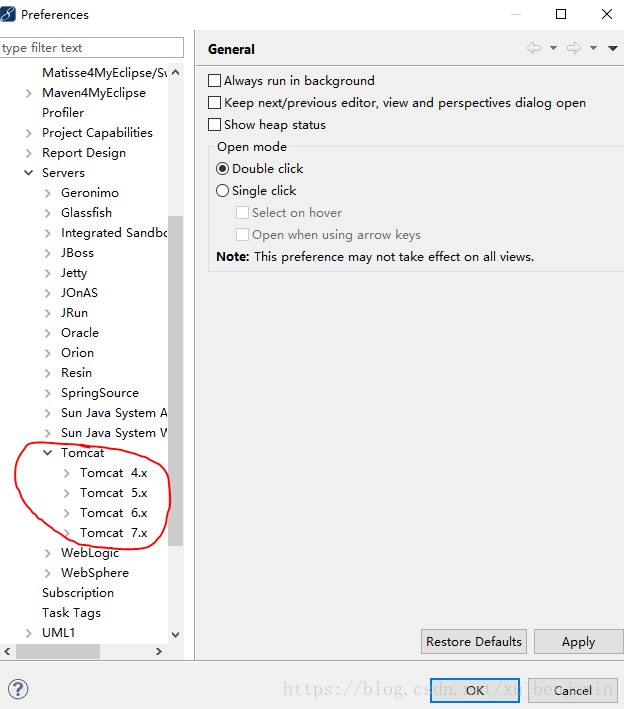The width and height of the screenshot is (624, 709).
Task: Focus the type filter text field
Action: tap(92, 47)
